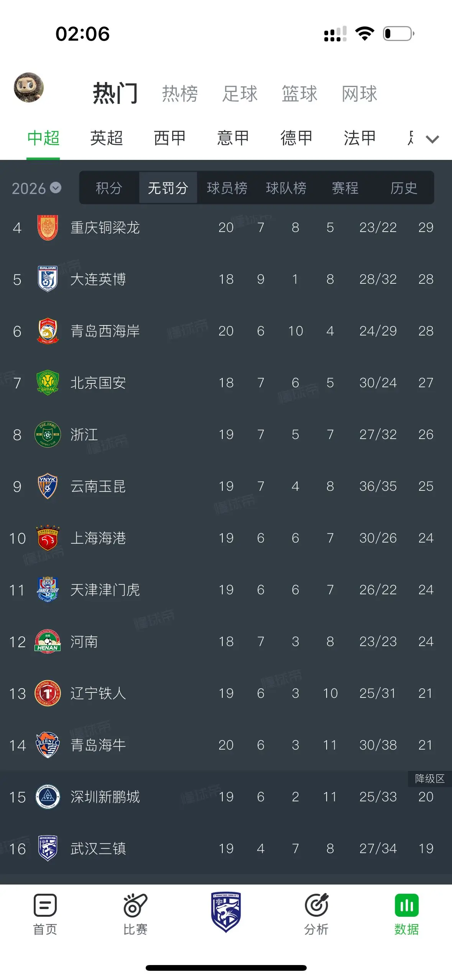This screenshot has width=452, height=980.
Task: Open the 赛程 schedule view
Action: point(345,188)
